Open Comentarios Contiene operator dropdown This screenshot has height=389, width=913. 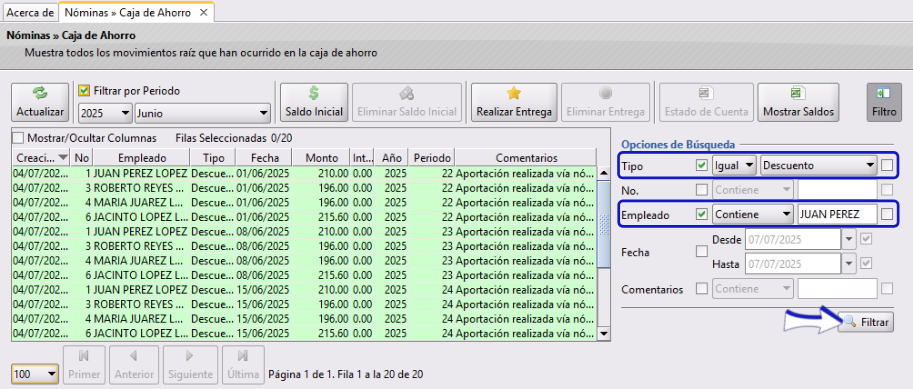(x=753, y=289)
